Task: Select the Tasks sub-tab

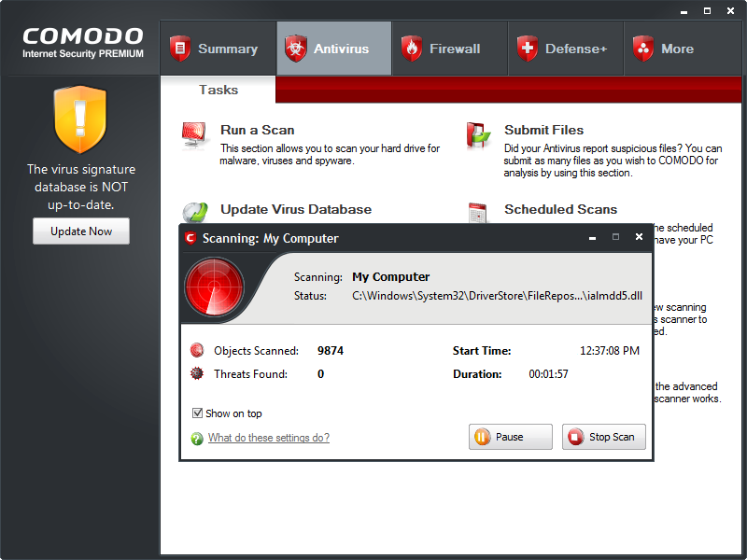Action: pyautogui.click(x=218, y=90)
